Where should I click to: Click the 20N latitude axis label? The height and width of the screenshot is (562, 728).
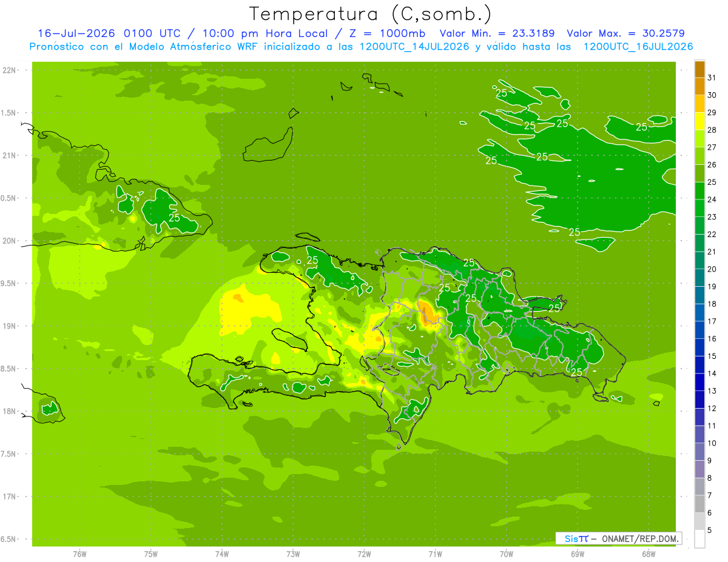point(10,241)
